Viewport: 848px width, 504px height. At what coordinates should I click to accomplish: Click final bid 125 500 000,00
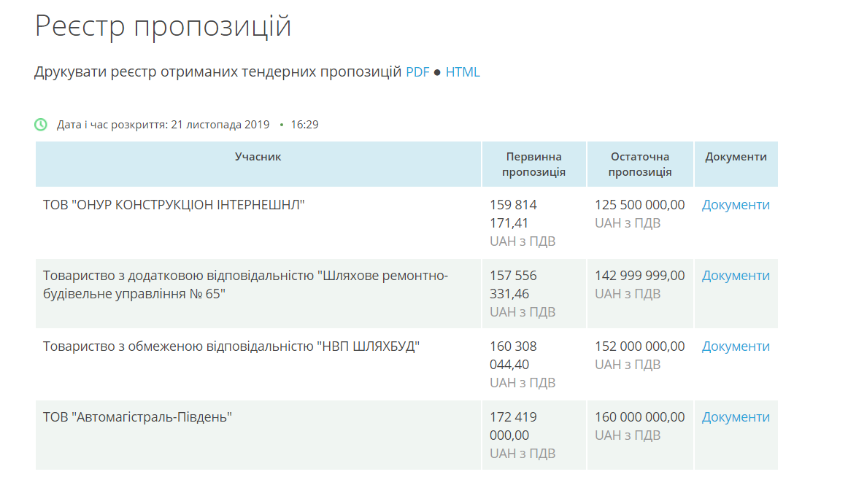(640, 205)
